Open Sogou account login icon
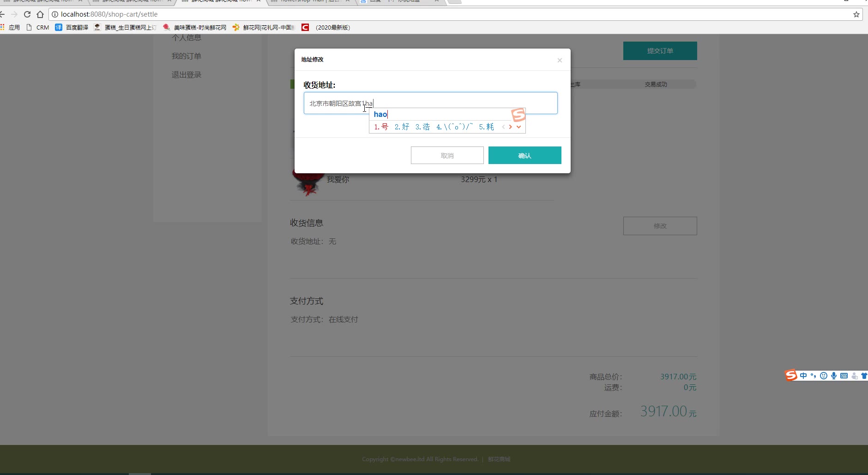This screenshot has height=475, width=868. [x=855, y=376]
